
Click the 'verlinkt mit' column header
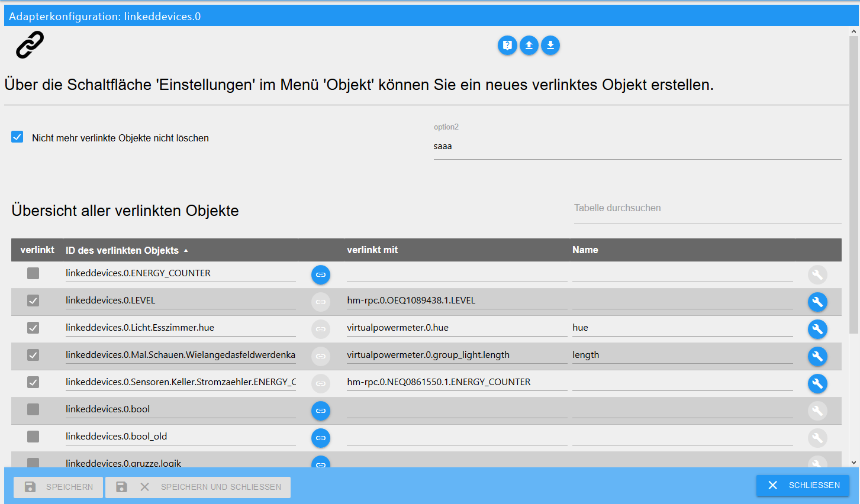pos(372,250)
